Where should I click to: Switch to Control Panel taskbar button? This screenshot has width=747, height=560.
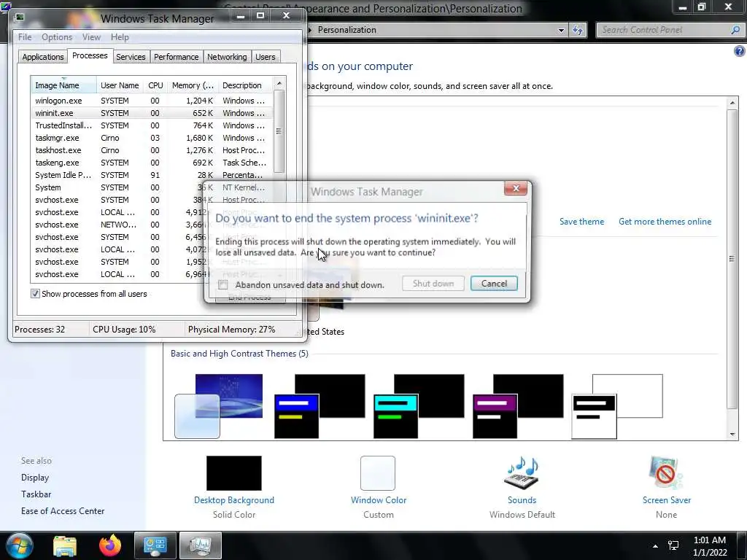[x=155, y=545]
